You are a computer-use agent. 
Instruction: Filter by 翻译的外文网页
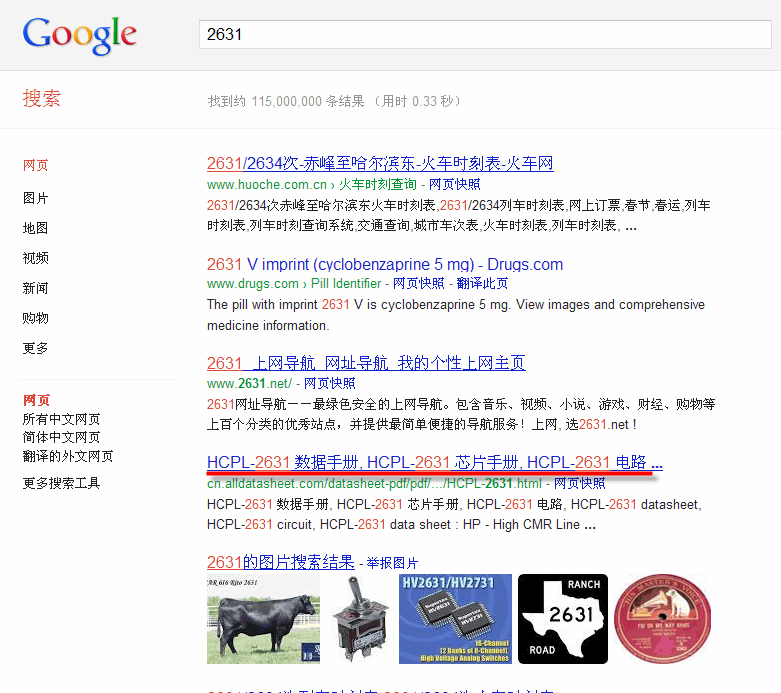pyautogui.click(x=67, y=455)
